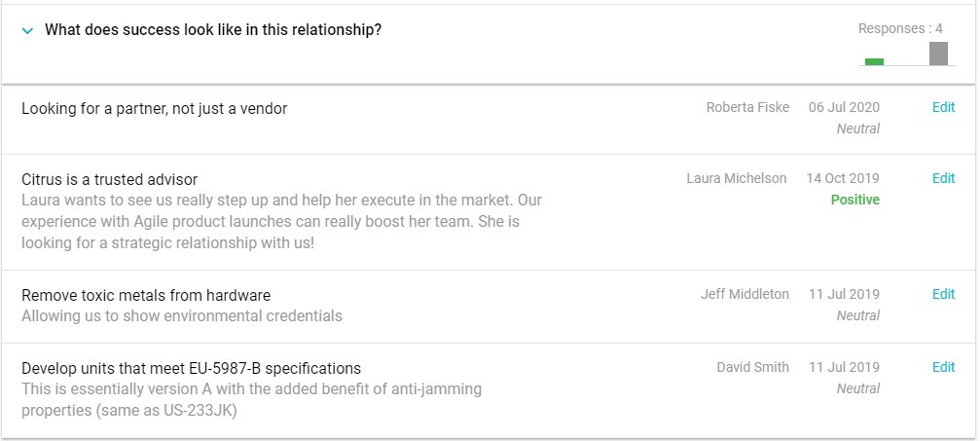
Task: Click the green bar in responses chart
Action: [874, 61]
